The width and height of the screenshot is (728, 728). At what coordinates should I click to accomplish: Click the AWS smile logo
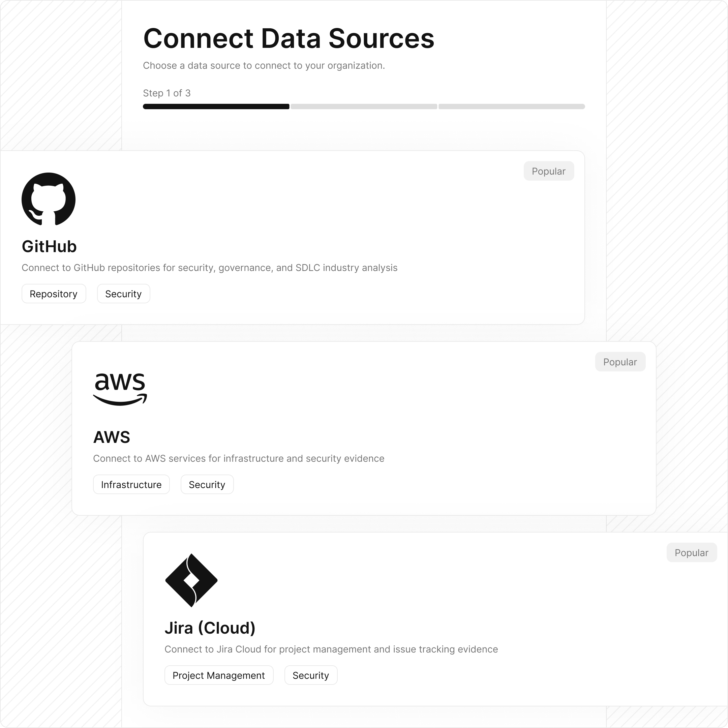coord(120,389)
